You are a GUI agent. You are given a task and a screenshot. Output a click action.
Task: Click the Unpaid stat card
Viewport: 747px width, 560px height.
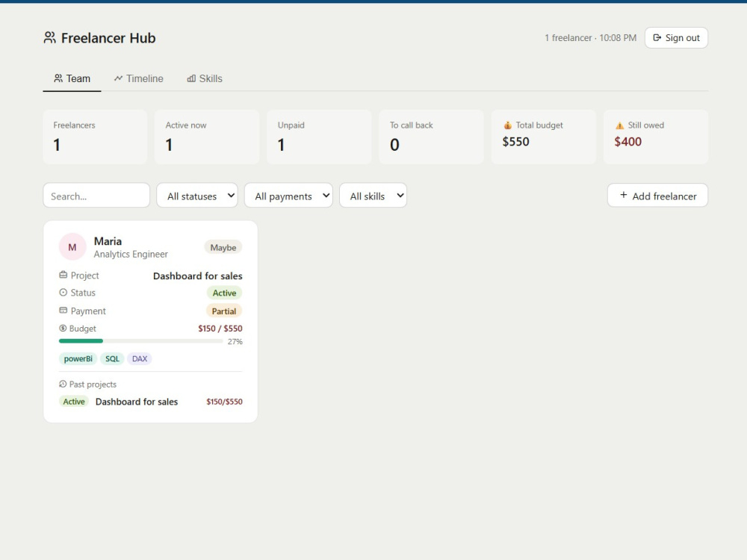(319, 137)
